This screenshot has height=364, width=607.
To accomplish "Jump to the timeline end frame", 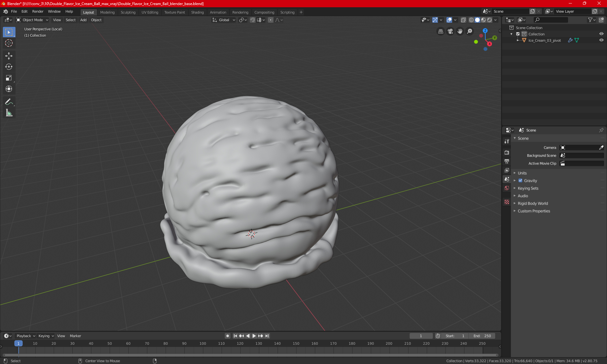I will (267, 336).
